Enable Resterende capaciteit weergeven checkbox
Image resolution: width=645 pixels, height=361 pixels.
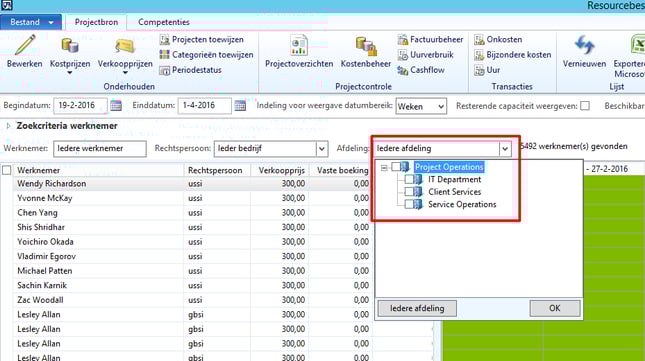pos(585,106)
